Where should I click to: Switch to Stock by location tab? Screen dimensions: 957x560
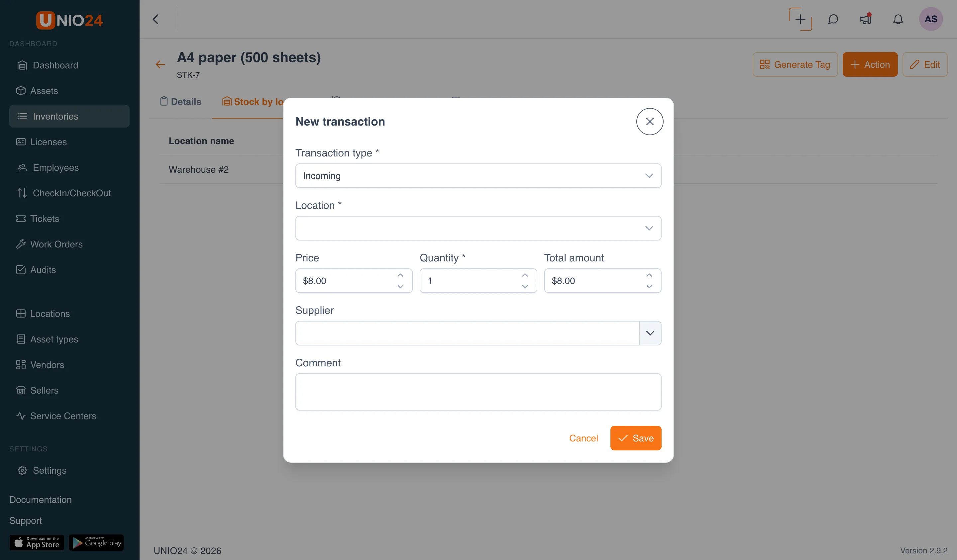253,101
